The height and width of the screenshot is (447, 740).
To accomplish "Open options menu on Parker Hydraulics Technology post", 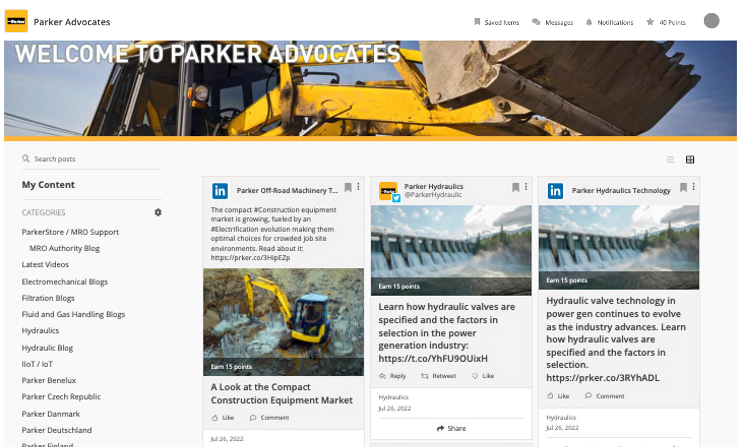I will tap(694, 188).
